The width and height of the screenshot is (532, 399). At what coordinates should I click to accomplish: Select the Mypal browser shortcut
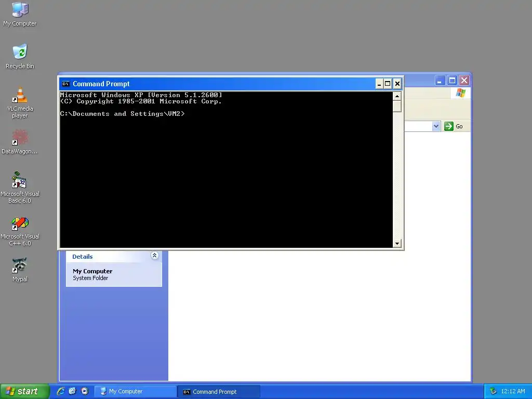[x=20, y=270]
